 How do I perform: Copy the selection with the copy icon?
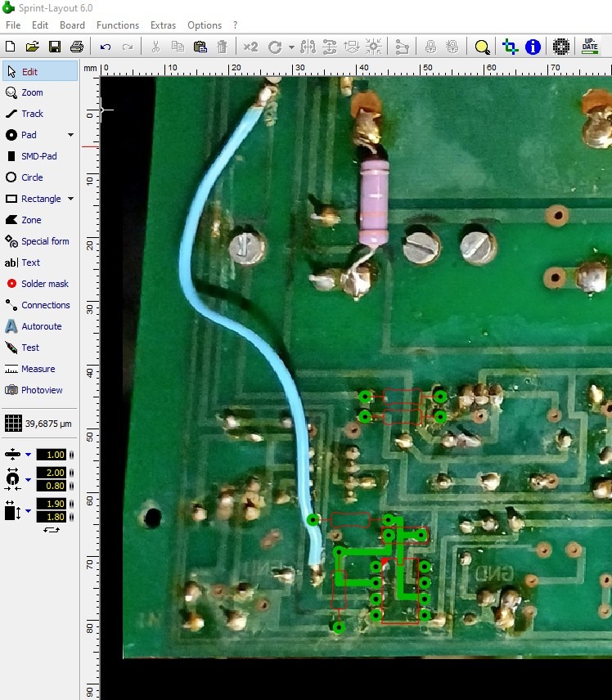tap(178, 47)
